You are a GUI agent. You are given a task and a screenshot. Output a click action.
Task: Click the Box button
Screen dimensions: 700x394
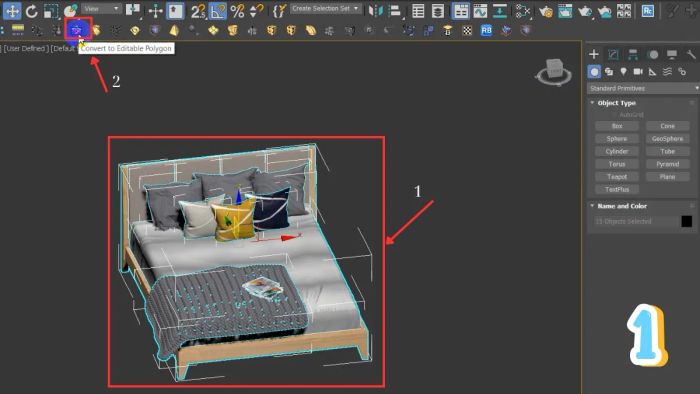[x=617, y=126]
